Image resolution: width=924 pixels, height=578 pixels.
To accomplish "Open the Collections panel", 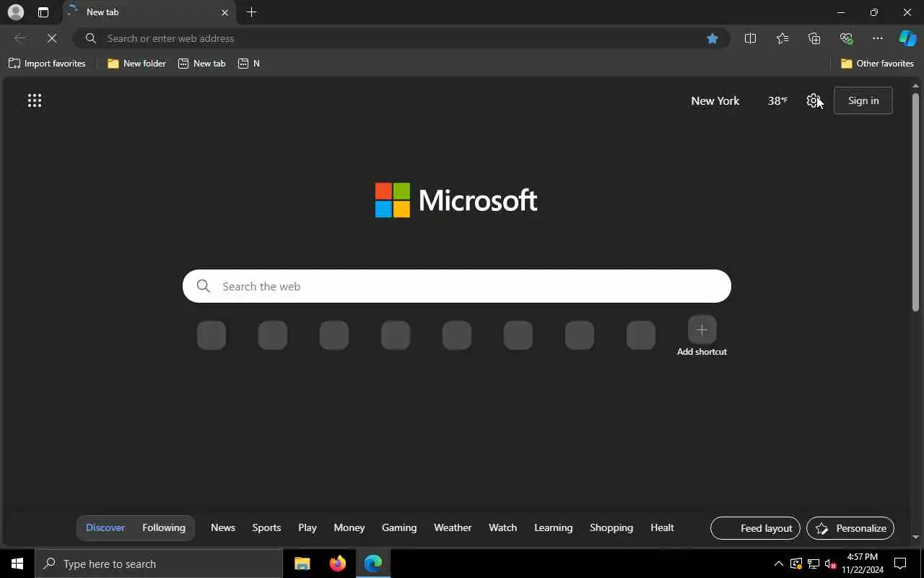I will (814, 38).
